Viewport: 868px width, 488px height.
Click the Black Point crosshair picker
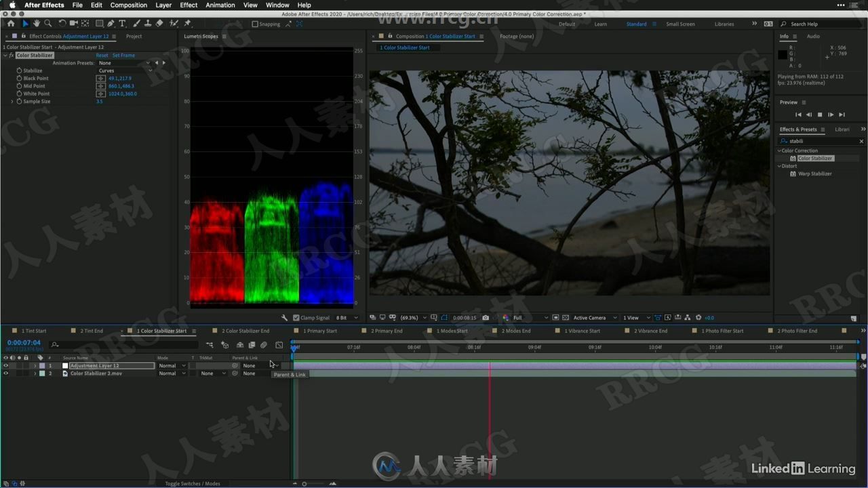click(100, 79)
